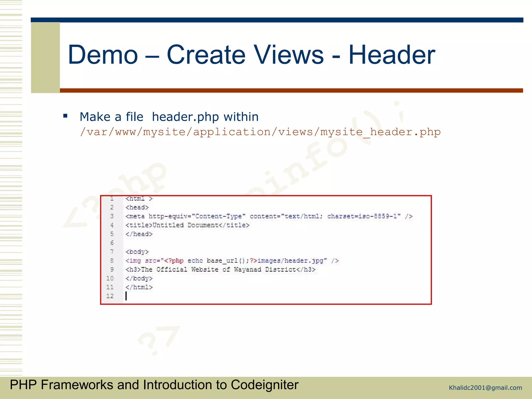This screenshot has height=399, width=532.
Task: Click the img src base_url header.jpg line
Action: coord(232,261)
